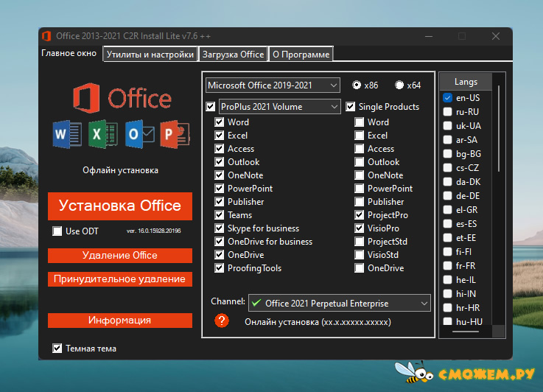Image resolution: width=543 pixels, height=392 pixels.
Task: Open the ProPlus 2021 Volume dropdown
Action: click(x=279, y=107)
